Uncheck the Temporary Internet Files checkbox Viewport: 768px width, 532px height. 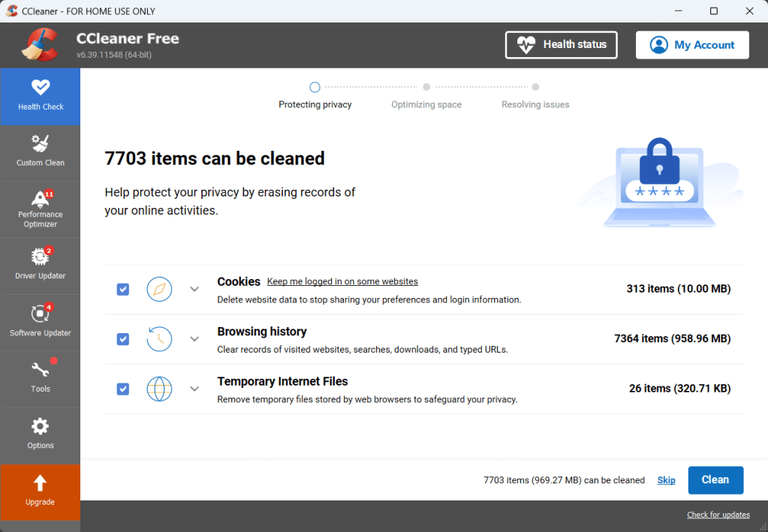tap(123, 389)
